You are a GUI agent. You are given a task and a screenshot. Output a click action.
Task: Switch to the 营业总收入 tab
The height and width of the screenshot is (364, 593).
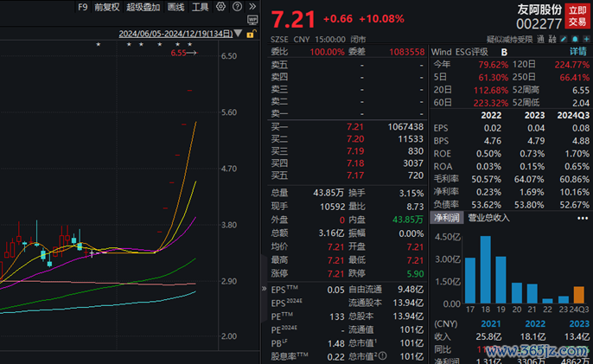[488, 218]
